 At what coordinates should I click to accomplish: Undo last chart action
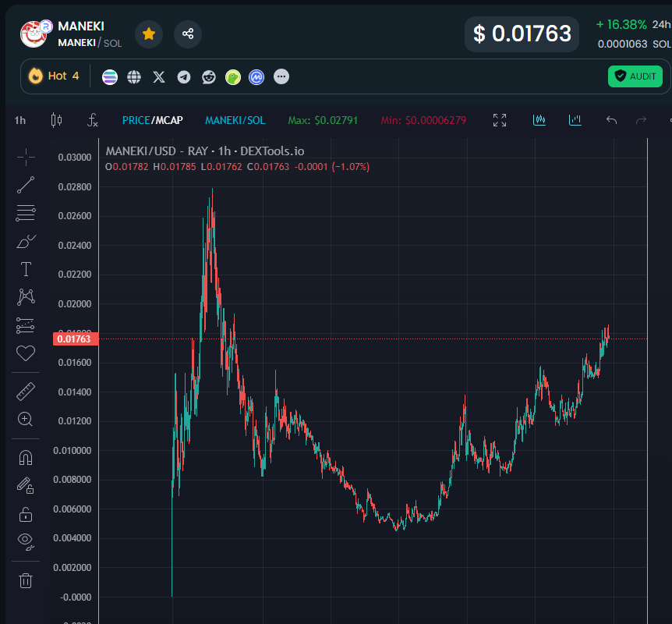pos(611,120)
